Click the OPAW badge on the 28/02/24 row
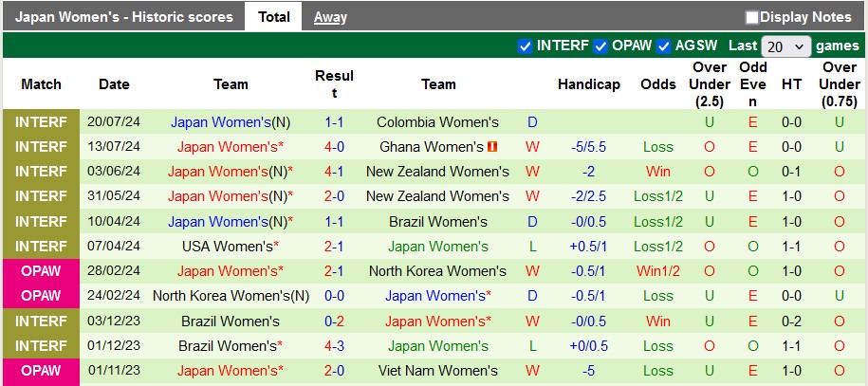 pos(41,270)
